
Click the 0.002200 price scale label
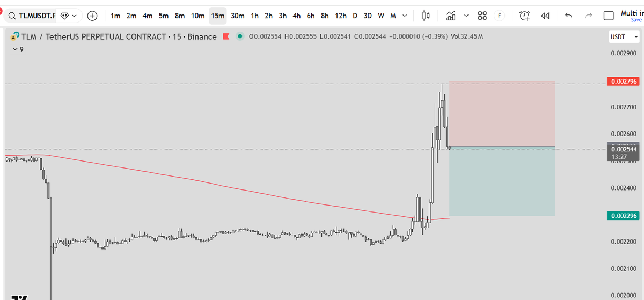pyautogui.click(x=623, y=242)
